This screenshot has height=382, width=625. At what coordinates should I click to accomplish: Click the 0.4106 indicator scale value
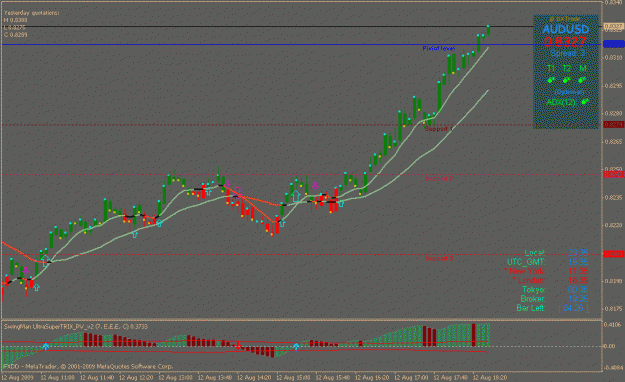pyautogui.click(x=614, y=325)
